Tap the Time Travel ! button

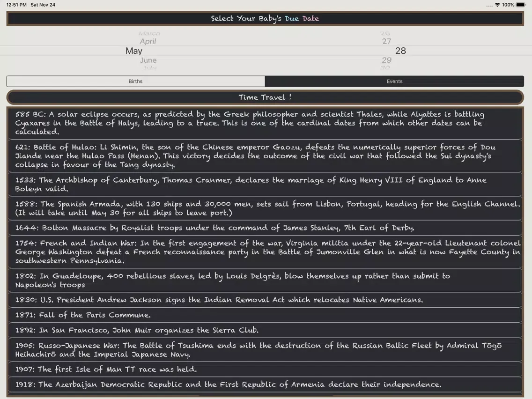pyautogui.click(x=265, y=97)
